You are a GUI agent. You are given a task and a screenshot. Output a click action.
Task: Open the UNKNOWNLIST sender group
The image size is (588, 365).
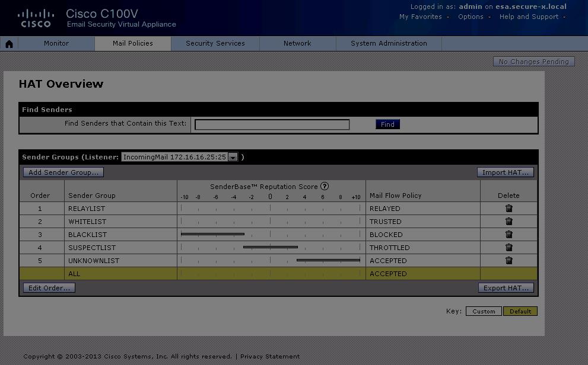point(94,261)
